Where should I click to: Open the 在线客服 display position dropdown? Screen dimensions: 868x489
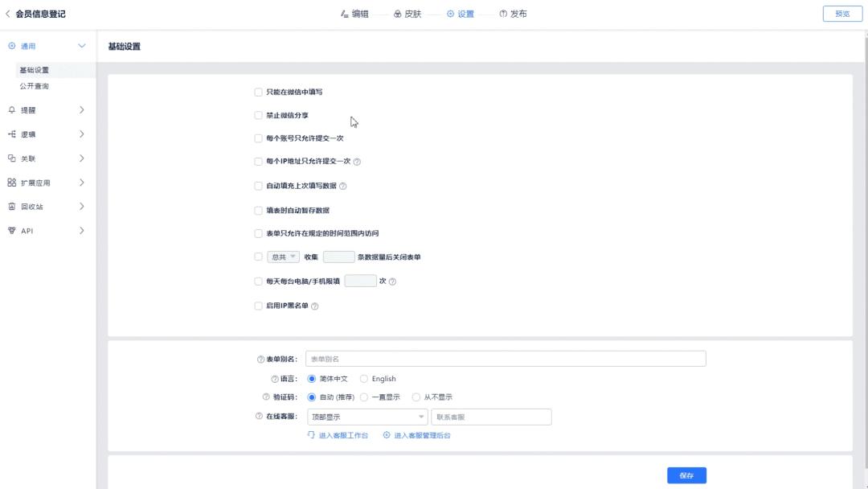[x=366, y=417]
